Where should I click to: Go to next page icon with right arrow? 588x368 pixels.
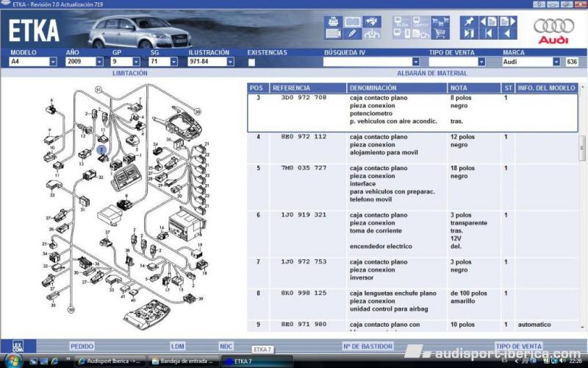click(508, 21)
